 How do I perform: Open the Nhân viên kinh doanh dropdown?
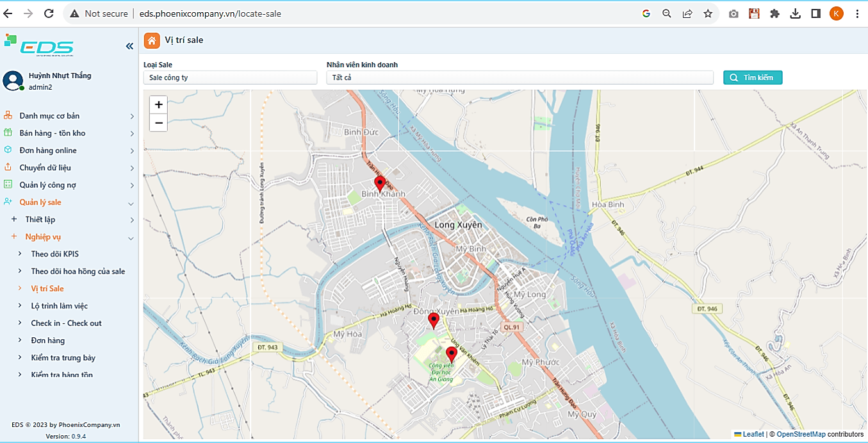coord(520,78)
